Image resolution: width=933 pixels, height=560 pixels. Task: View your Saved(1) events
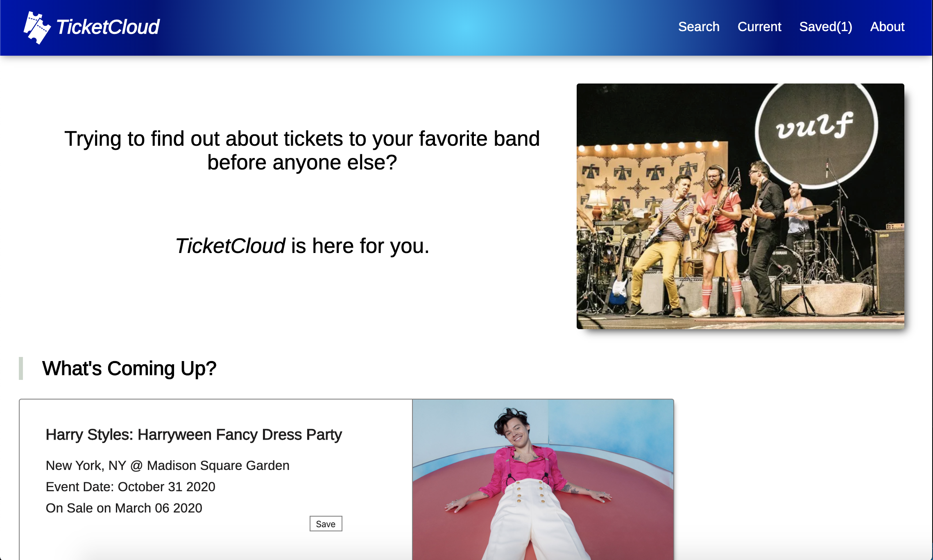[x=826, y=27]
